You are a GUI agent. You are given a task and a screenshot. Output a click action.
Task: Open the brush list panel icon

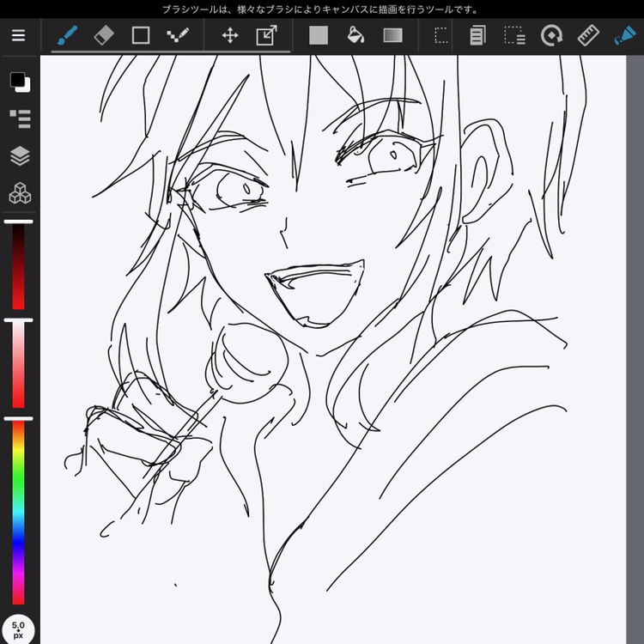pos(20,119)
